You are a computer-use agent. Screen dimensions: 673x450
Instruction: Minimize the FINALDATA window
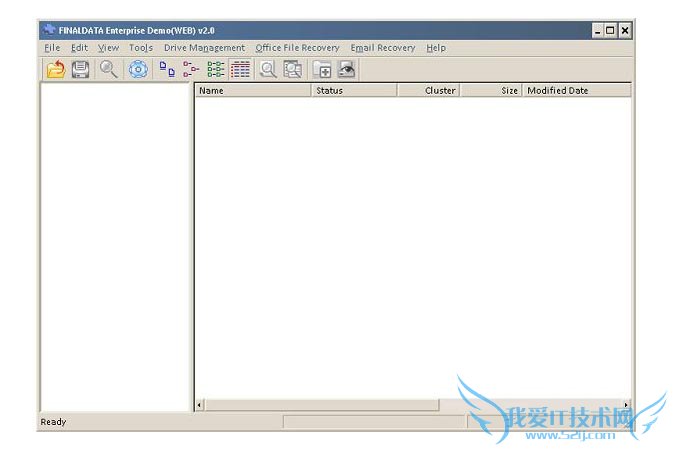597,30
